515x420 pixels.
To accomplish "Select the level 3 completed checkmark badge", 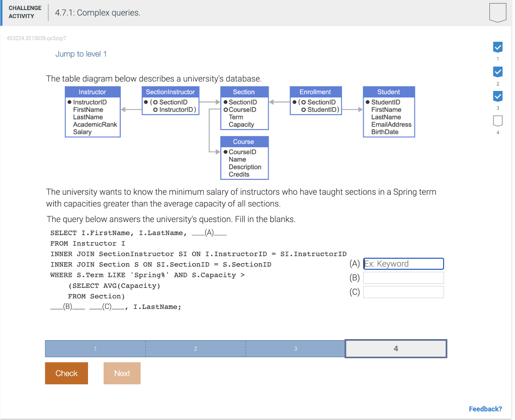I will tap(497, 96).
